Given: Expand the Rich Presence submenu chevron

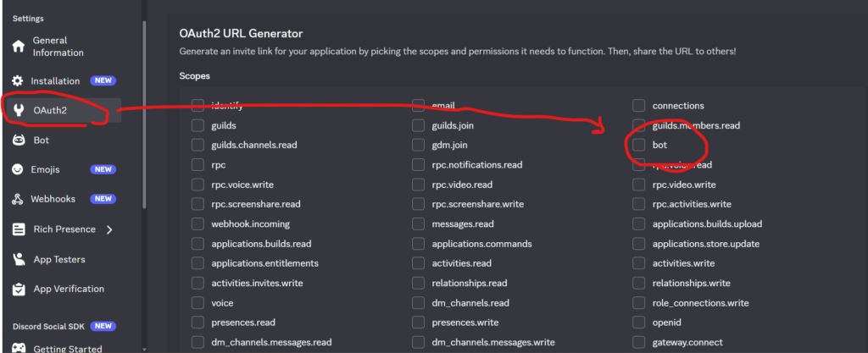Looking at the screenshot, I should (109, 229).
